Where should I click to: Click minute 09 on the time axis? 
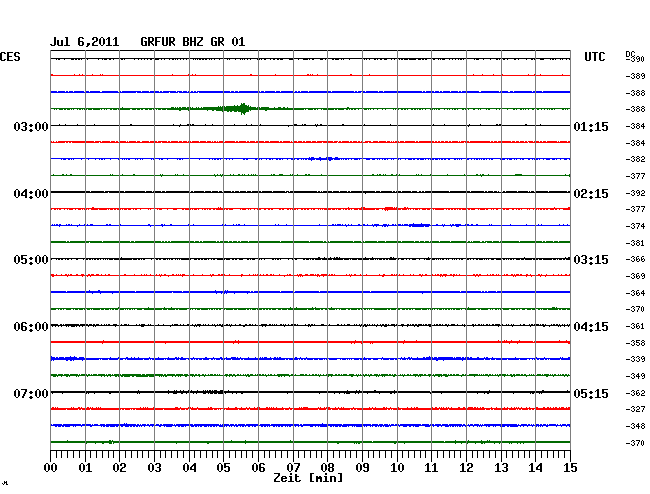[362, 467]
